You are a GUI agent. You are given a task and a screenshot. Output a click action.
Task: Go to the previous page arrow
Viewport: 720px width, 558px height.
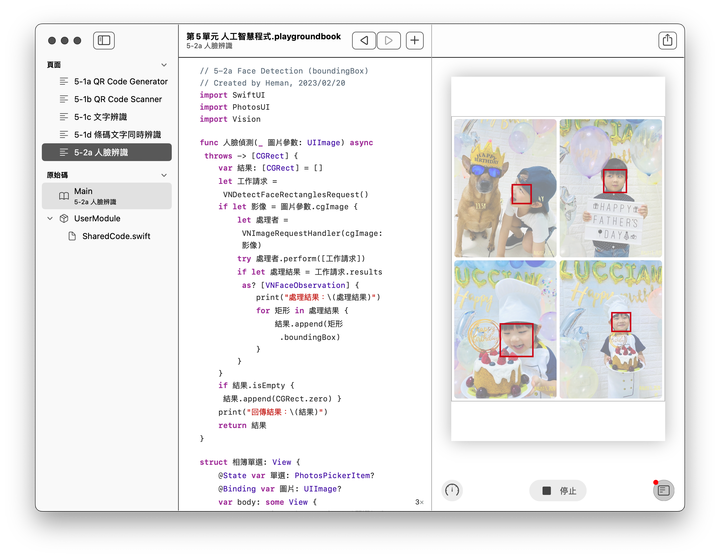click(364, 40)
